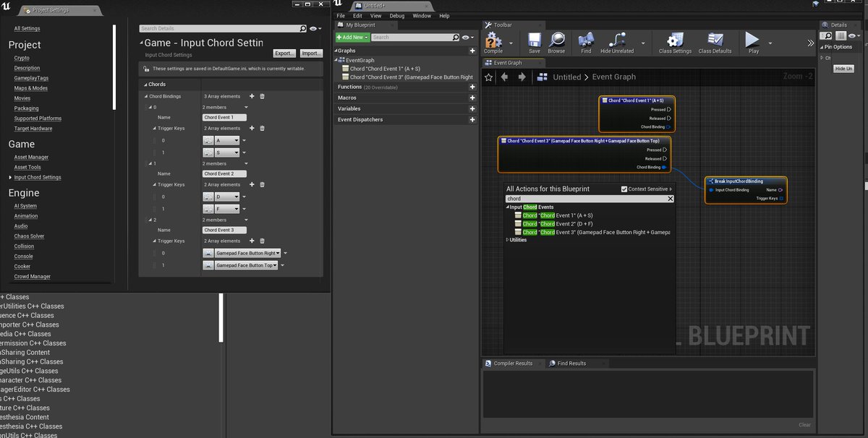Expand the toolbar overflow chevrons
The width and height of the screenshot is (868, 438).
810,43
